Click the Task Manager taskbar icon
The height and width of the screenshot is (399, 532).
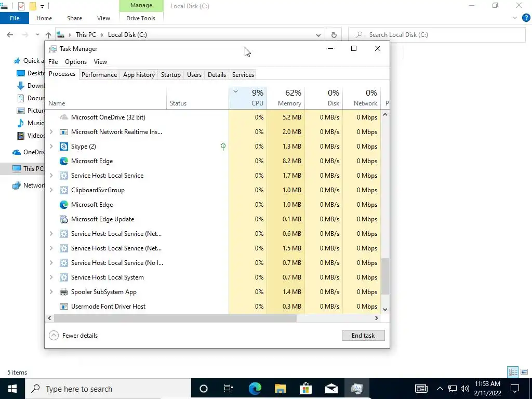356,389
